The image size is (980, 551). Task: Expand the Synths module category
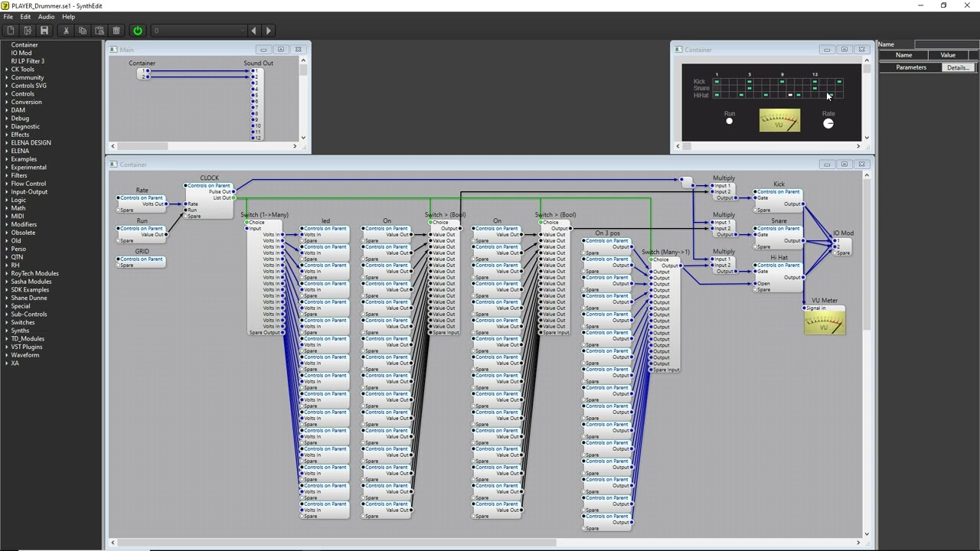pyautogui.click(x=7, y=331)
